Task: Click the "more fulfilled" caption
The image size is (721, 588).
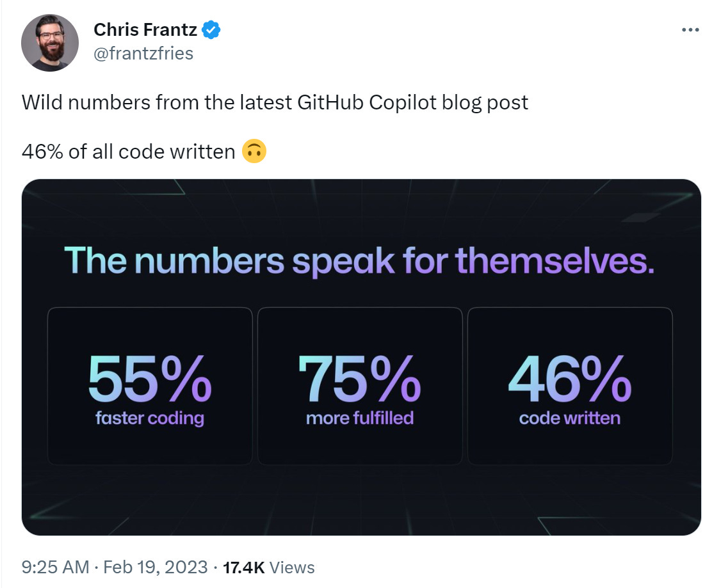Action: pos(359,418)
